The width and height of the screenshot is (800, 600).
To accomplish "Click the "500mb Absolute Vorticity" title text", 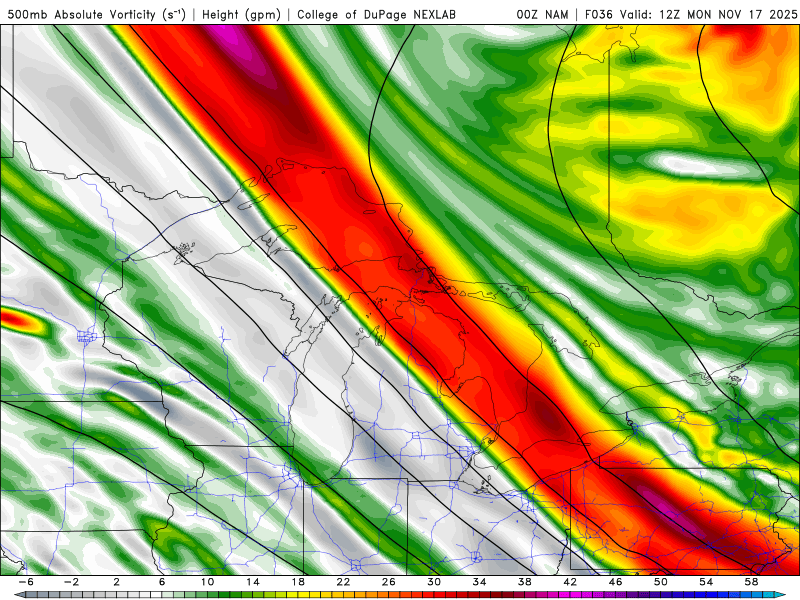I will [x=81, y=15].
